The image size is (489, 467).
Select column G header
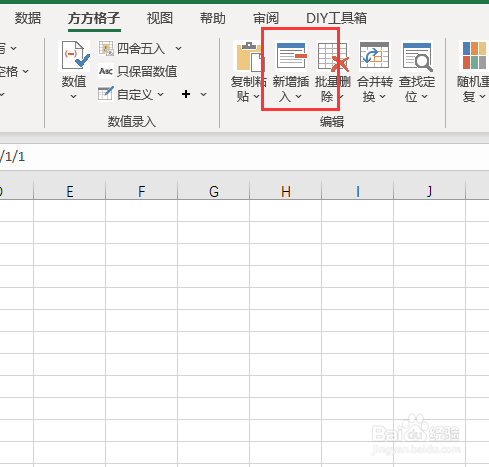click(x=214, y=191)
